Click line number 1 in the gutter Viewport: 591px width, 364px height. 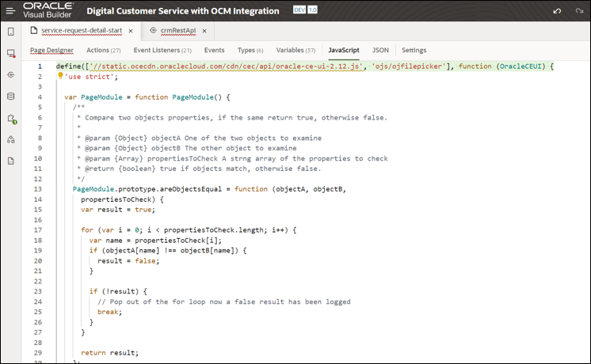(x=40, y=66)
